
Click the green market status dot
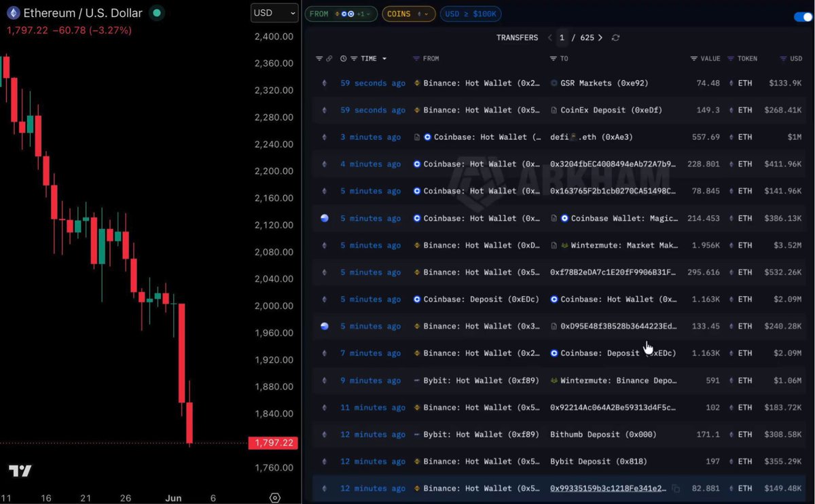click(x=157, y=13)
